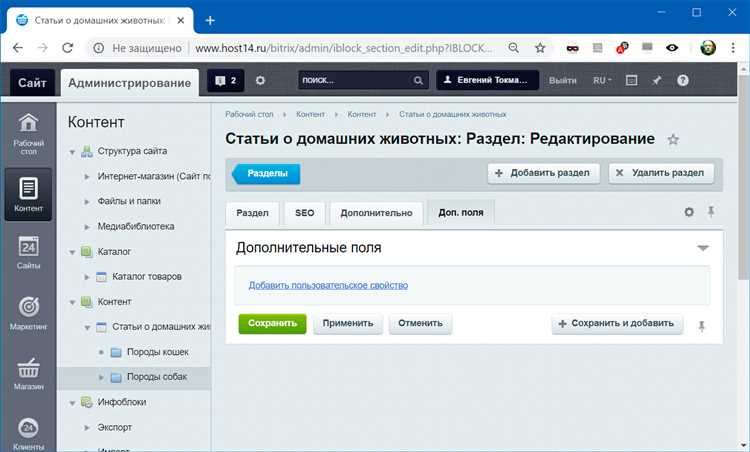This screenshot has width=750, height=452.
Task: Open the Контент sidebar section
Action: (x=28, y=195)
